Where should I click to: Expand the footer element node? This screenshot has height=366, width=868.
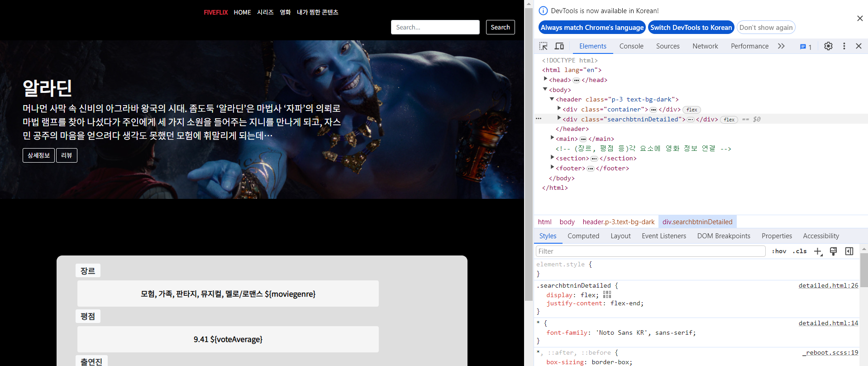552,167
